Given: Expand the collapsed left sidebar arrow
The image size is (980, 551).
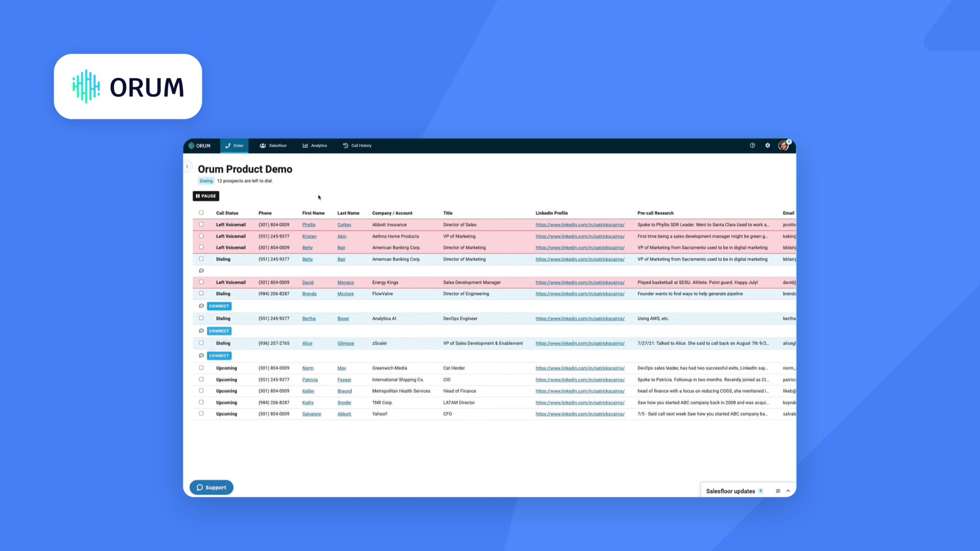Looking at the screenshot, I should tap(187, 167).
